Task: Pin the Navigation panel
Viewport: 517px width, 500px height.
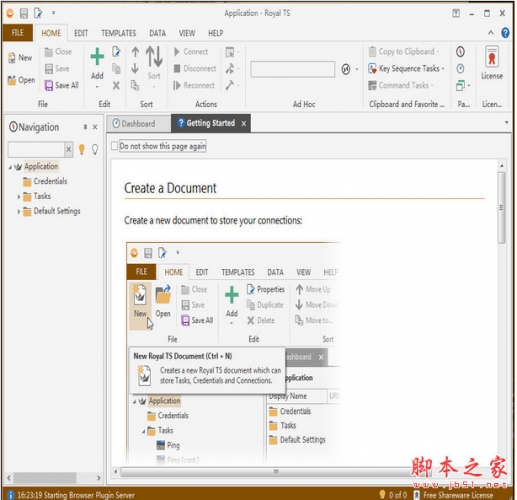Action: 85,127
